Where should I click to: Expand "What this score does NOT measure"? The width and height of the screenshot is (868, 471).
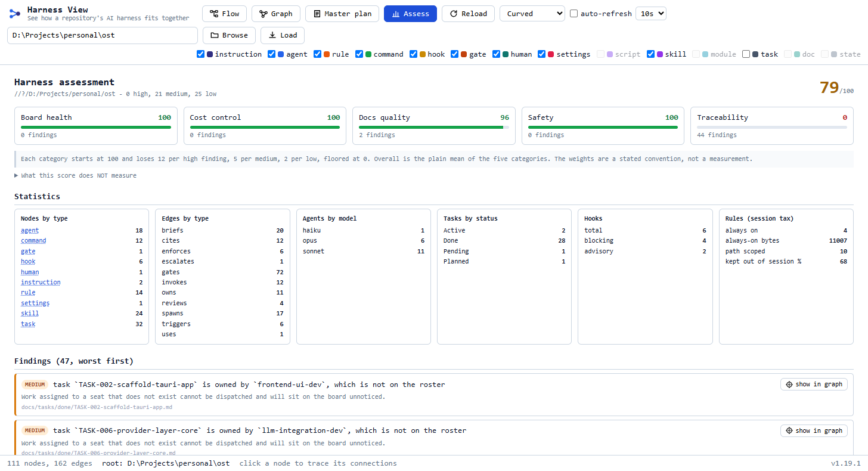[76, 176]
